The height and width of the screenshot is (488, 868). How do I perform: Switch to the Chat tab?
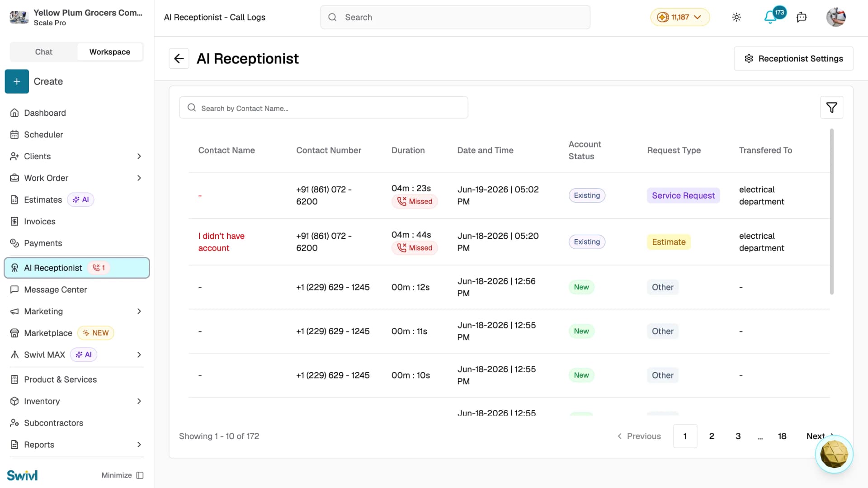pyautogui.click(x=44, y=52)
